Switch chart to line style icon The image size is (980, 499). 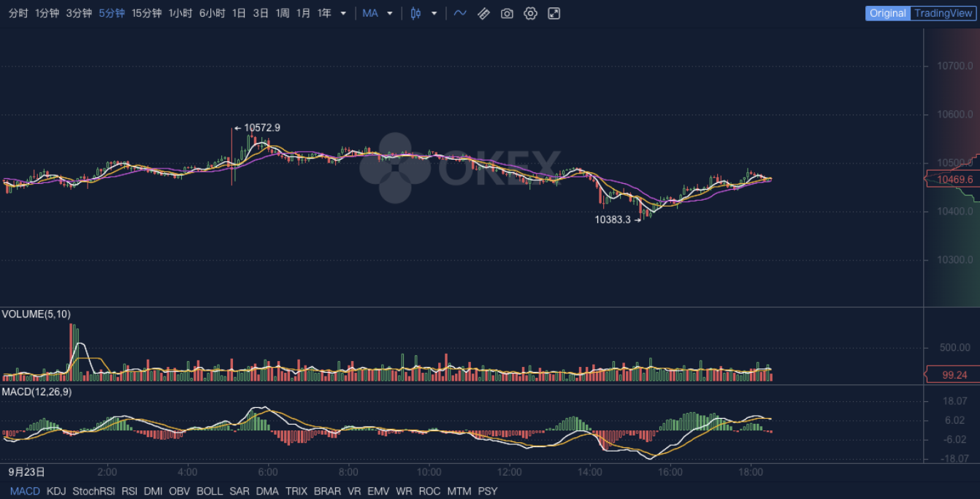[459, 13]
